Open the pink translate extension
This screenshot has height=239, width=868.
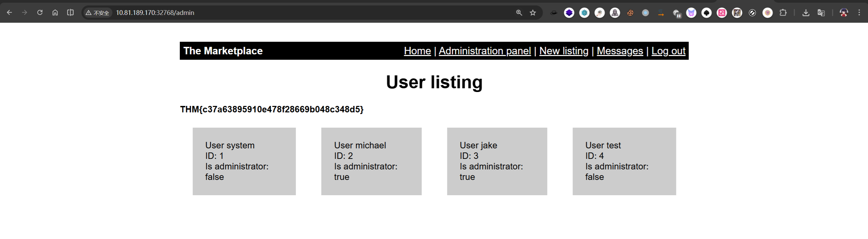(x=721, y=13)
